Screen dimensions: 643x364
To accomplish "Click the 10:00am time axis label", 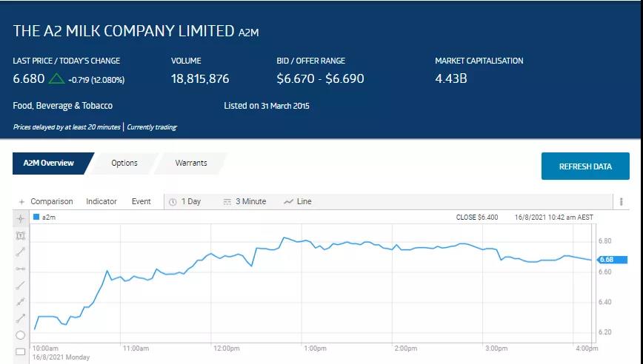I will click(45, 348).
